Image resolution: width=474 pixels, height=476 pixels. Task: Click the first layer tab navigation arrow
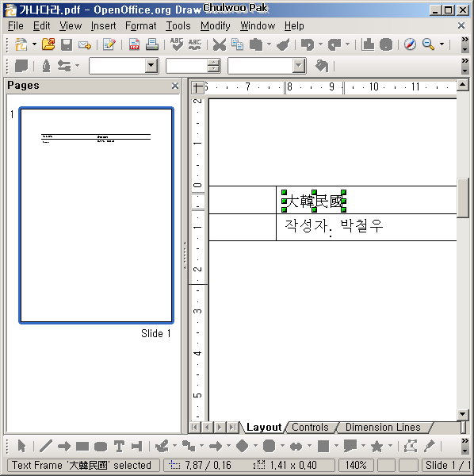coord(195,428)
